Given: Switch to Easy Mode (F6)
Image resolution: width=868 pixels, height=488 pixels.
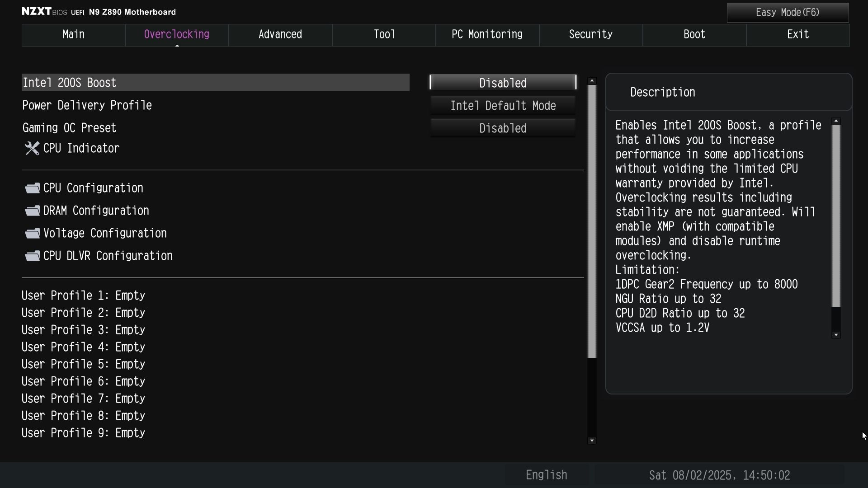Looking at the screenshot, I should (788, 13).
